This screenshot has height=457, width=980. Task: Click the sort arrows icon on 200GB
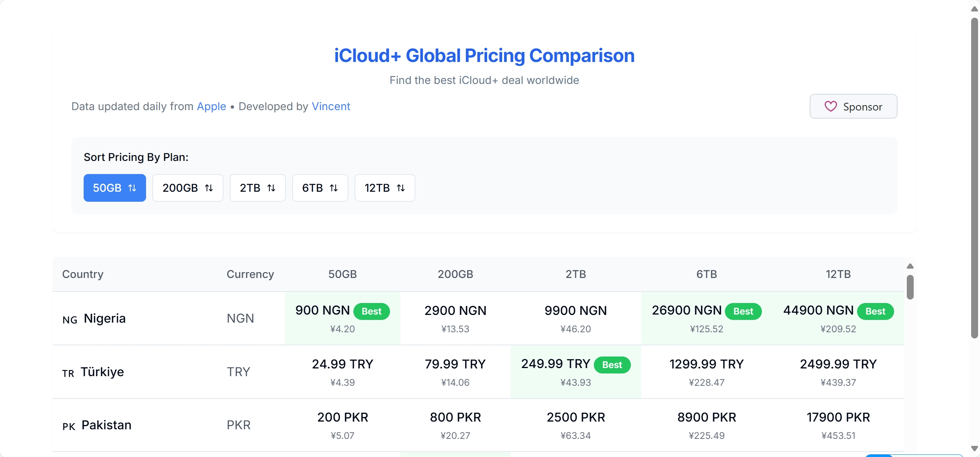pyautogui.click(x=209, y=188)
